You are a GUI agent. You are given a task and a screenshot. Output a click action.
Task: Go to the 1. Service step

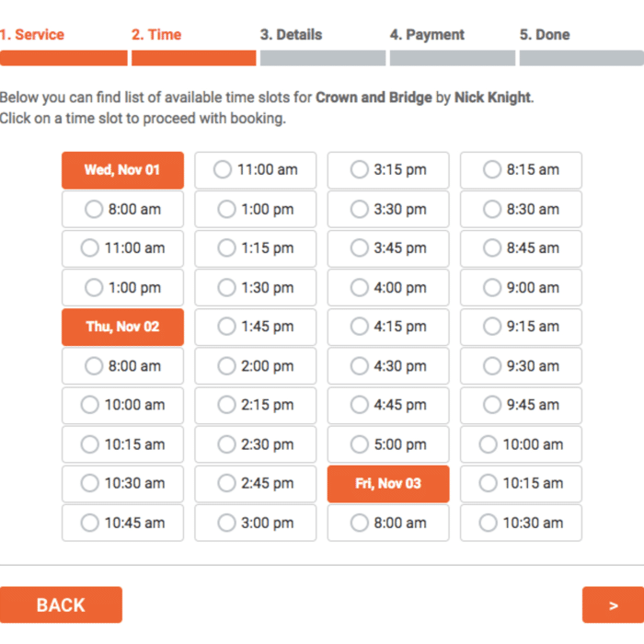(32, 35)
